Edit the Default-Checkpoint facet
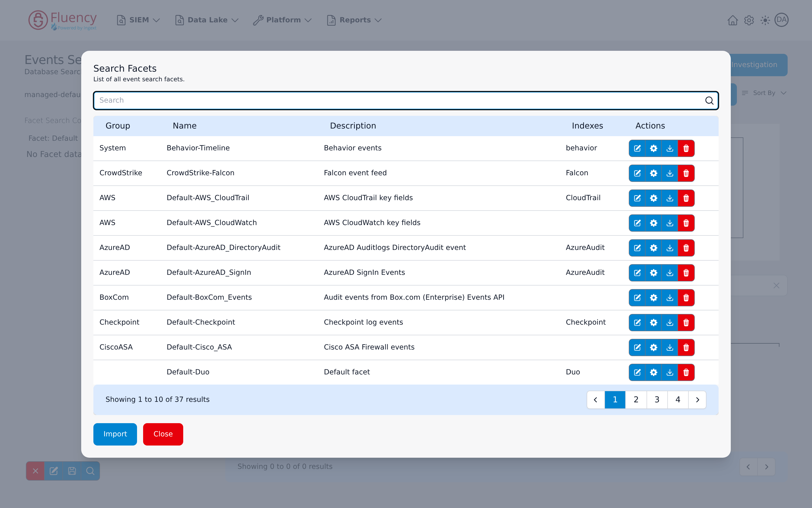Image resolution: width=812 pixels, height=508 pixels. (x=637, y=322)
